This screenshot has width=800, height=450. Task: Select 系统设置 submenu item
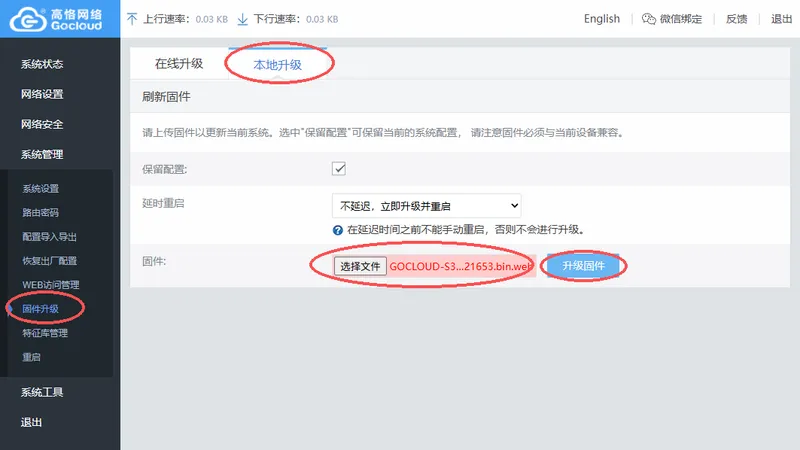40,189
